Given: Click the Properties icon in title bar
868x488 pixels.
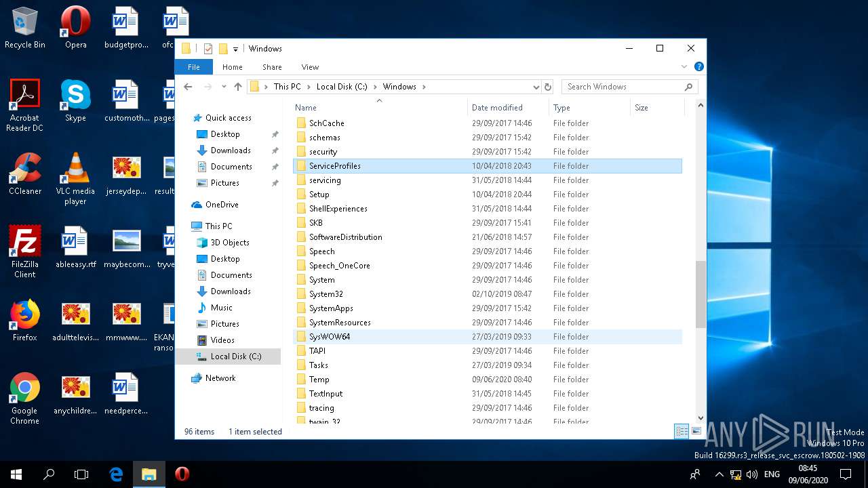Looking at the screenshot, I should coord(208,49).
